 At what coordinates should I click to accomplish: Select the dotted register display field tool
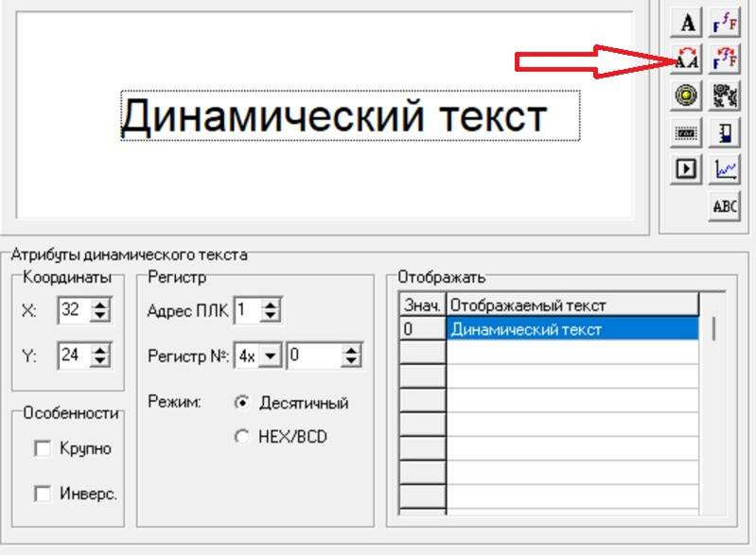(688, 132)
